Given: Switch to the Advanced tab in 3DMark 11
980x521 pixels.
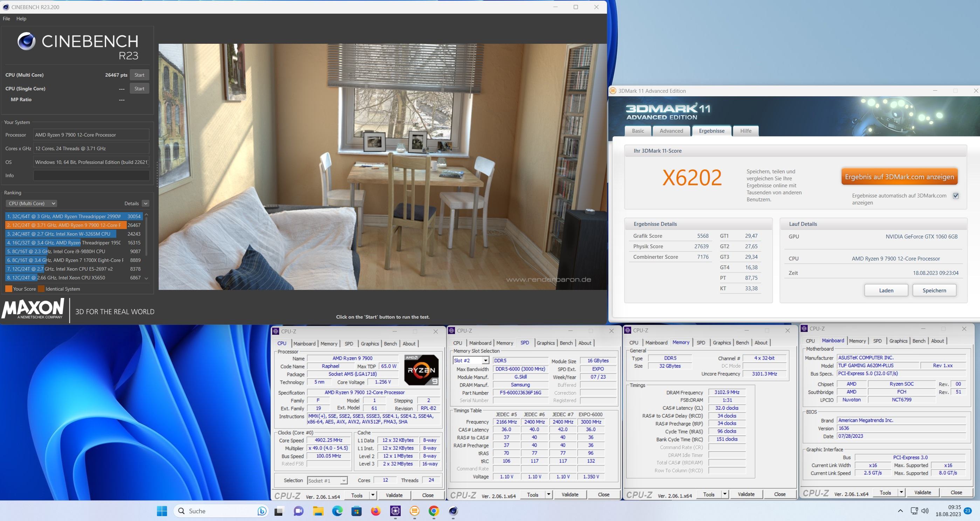Looking at the screenshot, I should click(671, 131).
